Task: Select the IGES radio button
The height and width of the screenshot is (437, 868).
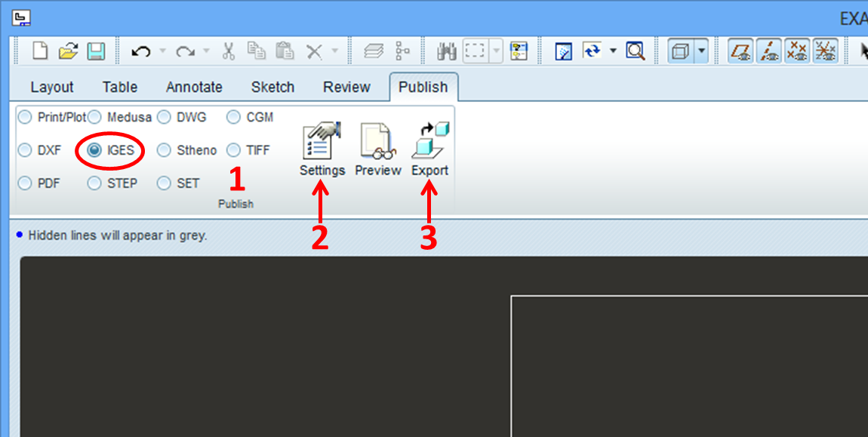Action: point(95,150)
